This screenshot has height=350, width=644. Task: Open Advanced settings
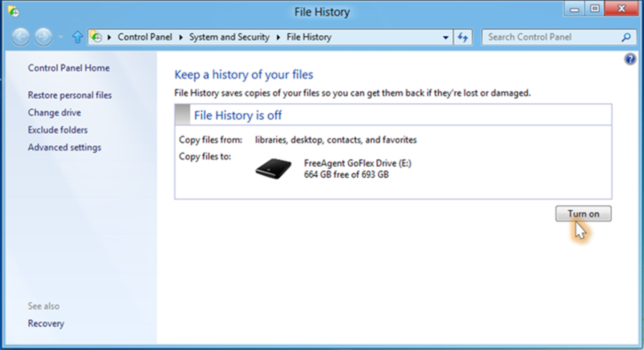click(x=64, y=147)
